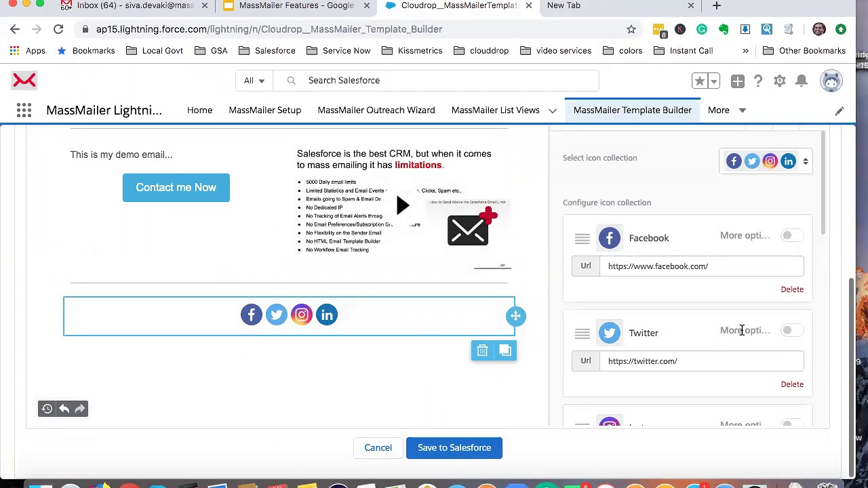This screenshot has height=488, width=868.
Task: Open the Salesforce App Launcher grid
Action: [x=24, y=110]
